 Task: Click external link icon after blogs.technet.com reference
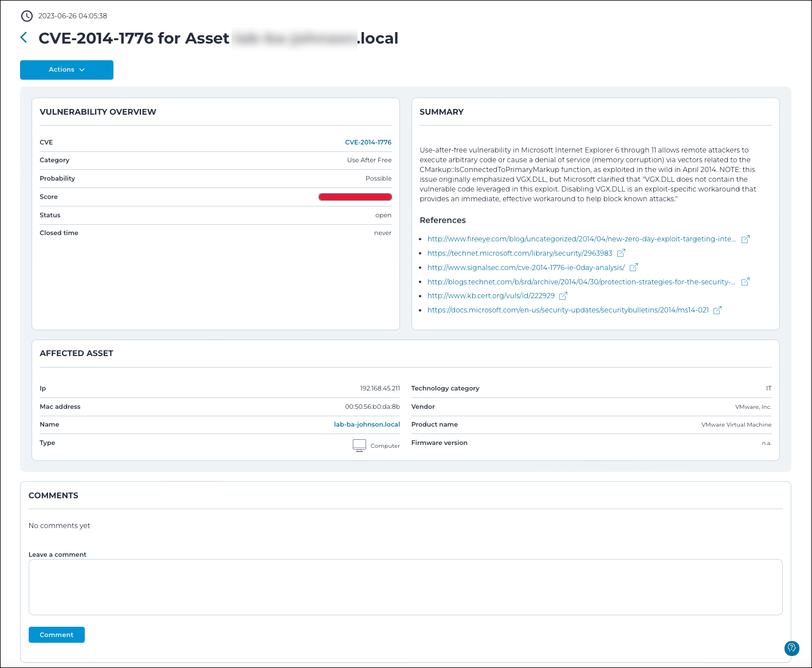tap(746, 282)
